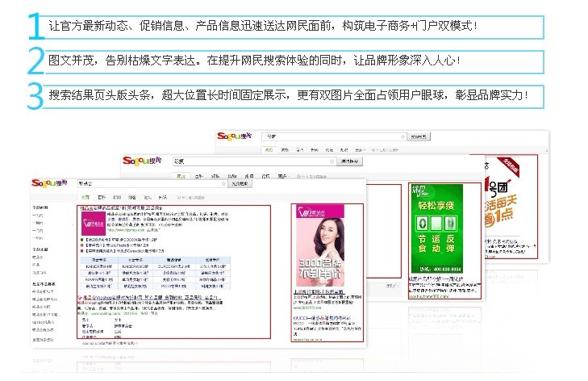Click the large blue number 3 heading

[34, 94]
